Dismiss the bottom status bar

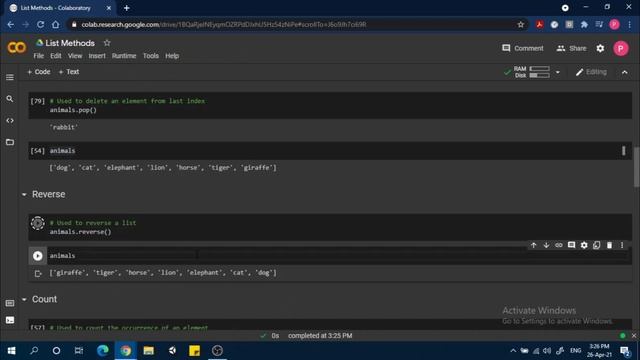(633, 336)
